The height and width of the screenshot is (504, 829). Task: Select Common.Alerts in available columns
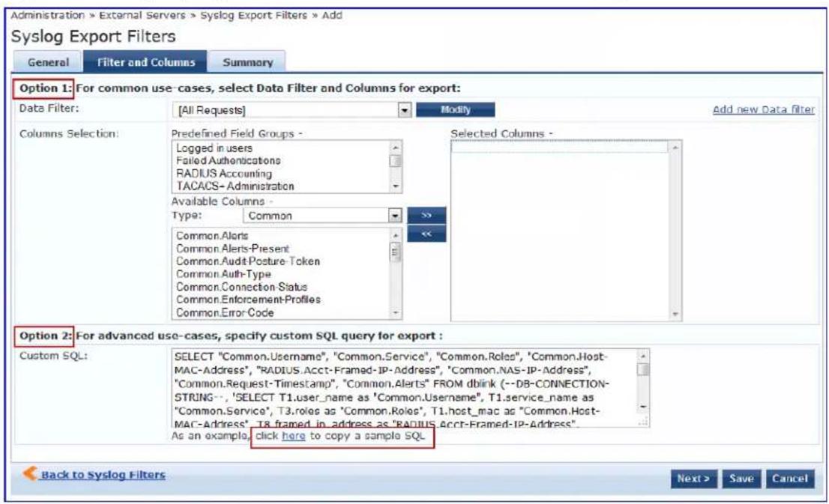[x=212, y=236]
